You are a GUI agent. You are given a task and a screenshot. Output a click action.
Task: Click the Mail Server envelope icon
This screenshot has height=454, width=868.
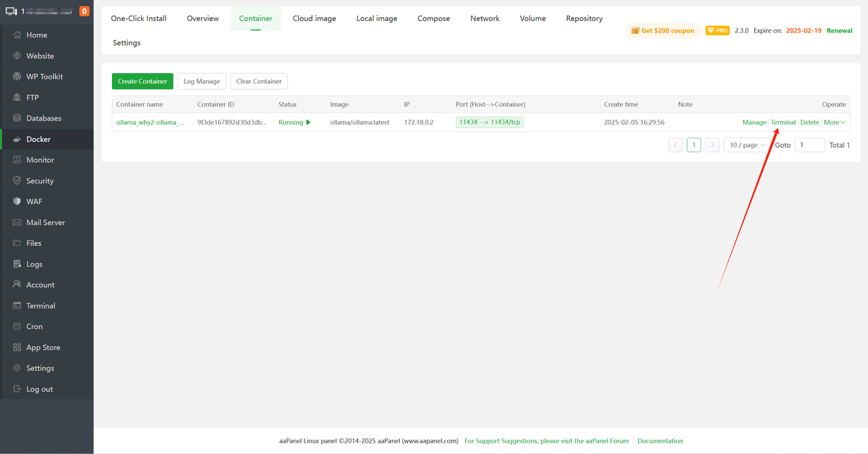point(17,222)
